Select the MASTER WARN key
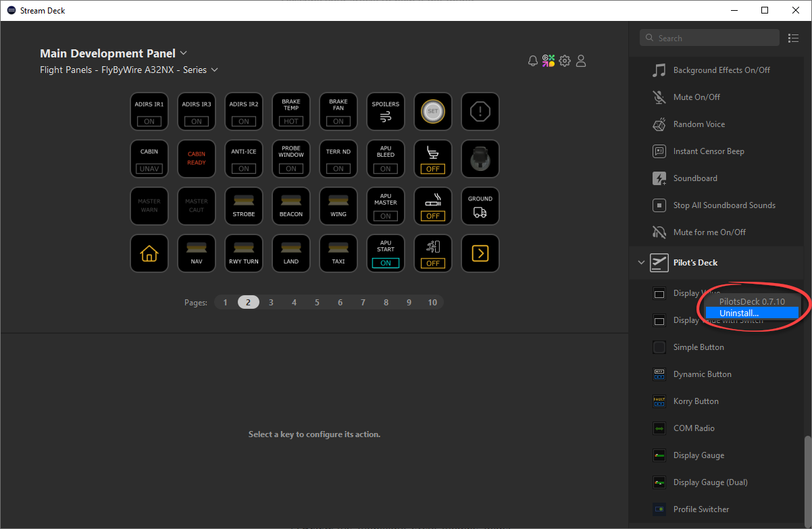812x529 pixels. pos(149,206)
